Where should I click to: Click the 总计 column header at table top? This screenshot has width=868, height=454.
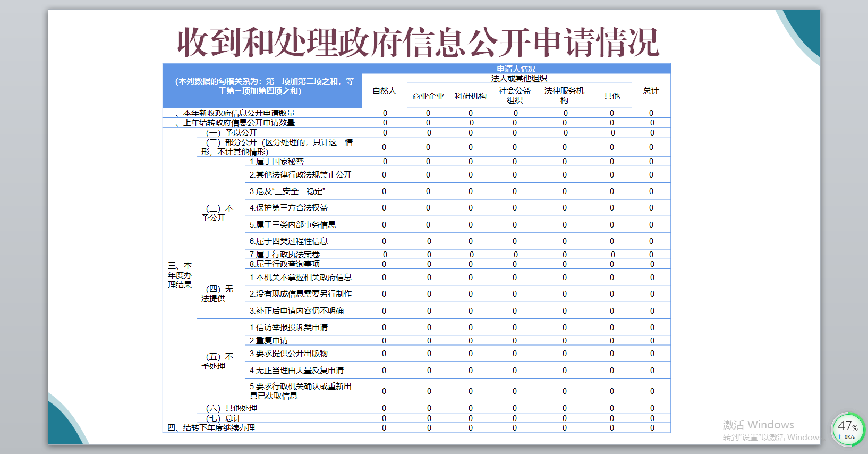click(x=651, y=91)
